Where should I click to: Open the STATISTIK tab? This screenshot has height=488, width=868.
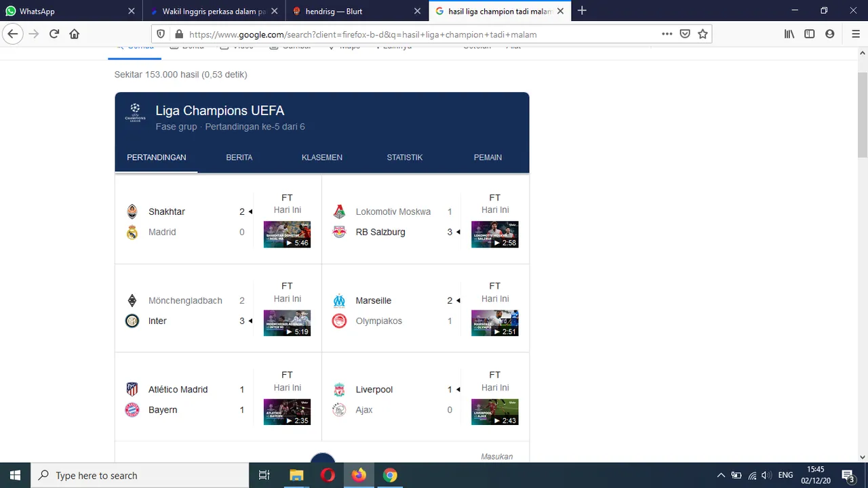point(405,157)
